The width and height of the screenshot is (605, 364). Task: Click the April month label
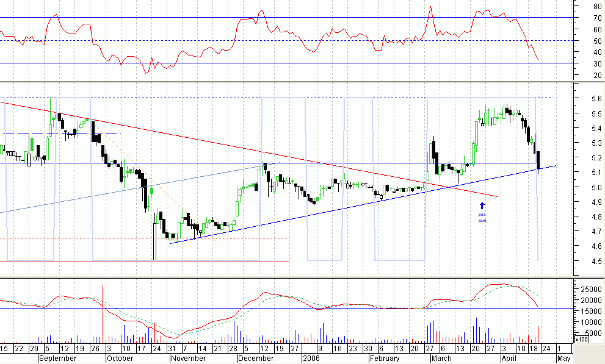pyautogui.click(x=509, y=359)
